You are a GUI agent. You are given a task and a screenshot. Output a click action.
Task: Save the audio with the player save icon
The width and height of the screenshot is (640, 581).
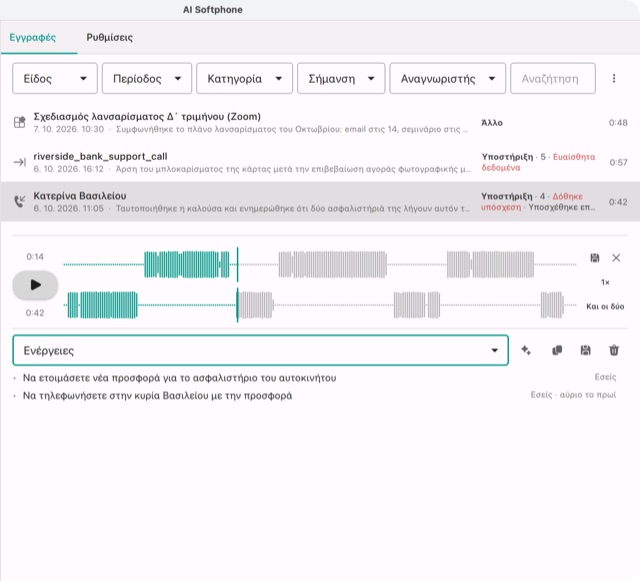click(x=595, y=258)
